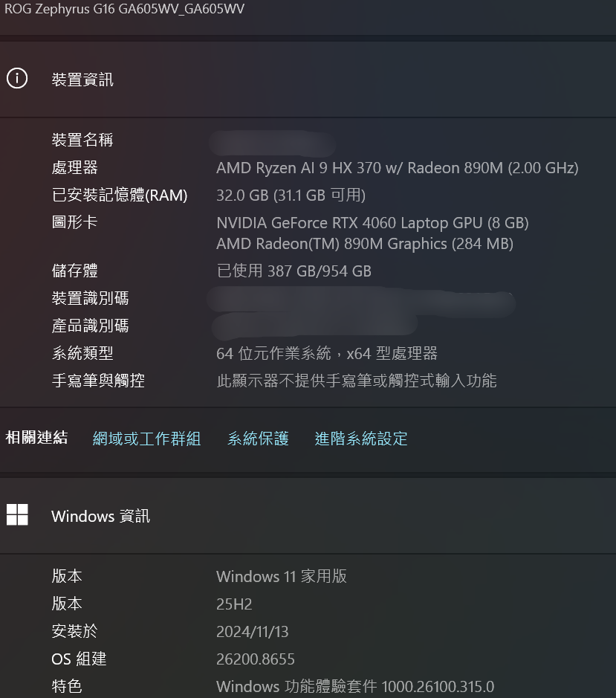Click the device information circle icon
The width and height of the screenshot is (616, 698).
coord(17,79)
